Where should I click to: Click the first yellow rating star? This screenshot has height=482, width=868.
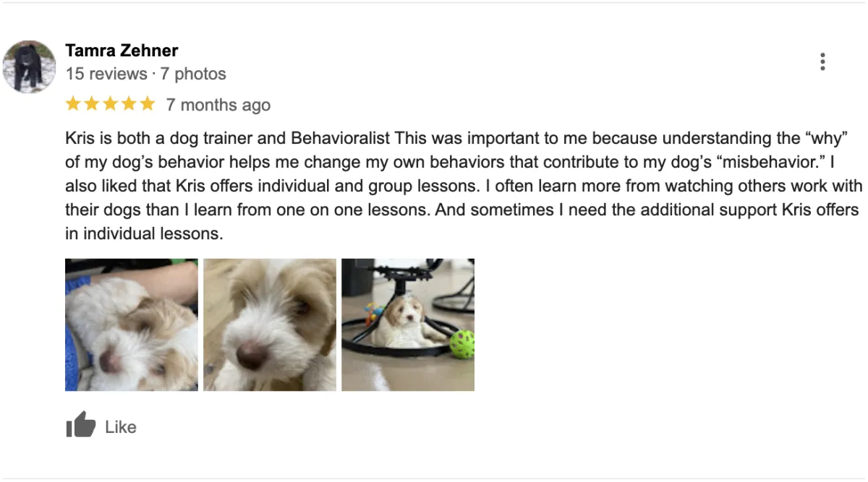73,104
